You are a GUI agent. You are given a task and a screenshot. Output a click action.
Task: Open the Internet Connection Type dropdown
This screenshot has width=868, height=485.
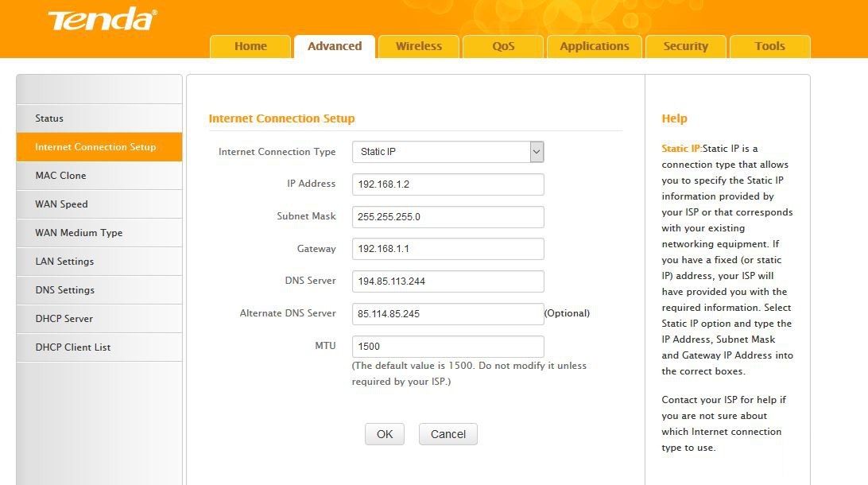448,152
